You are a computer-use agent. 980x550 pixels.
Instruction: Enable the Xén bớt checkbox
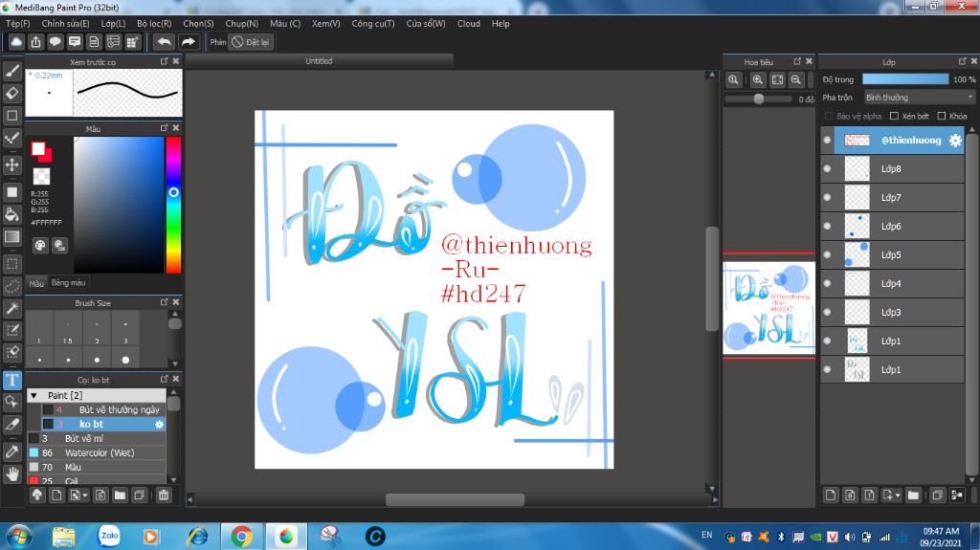(895, 117)
